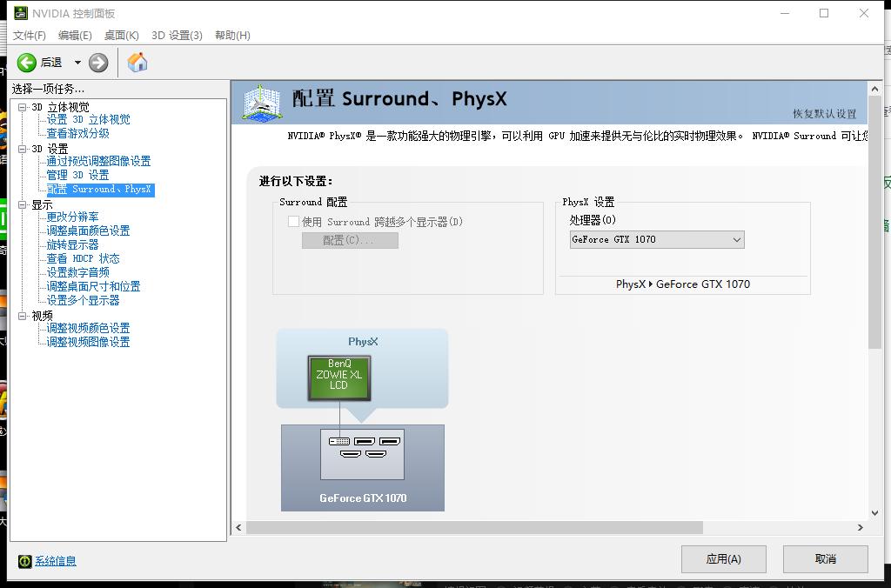Click the horizontal scrollbar's right arrow
This screenshot has width=891, height=588.
861,528
